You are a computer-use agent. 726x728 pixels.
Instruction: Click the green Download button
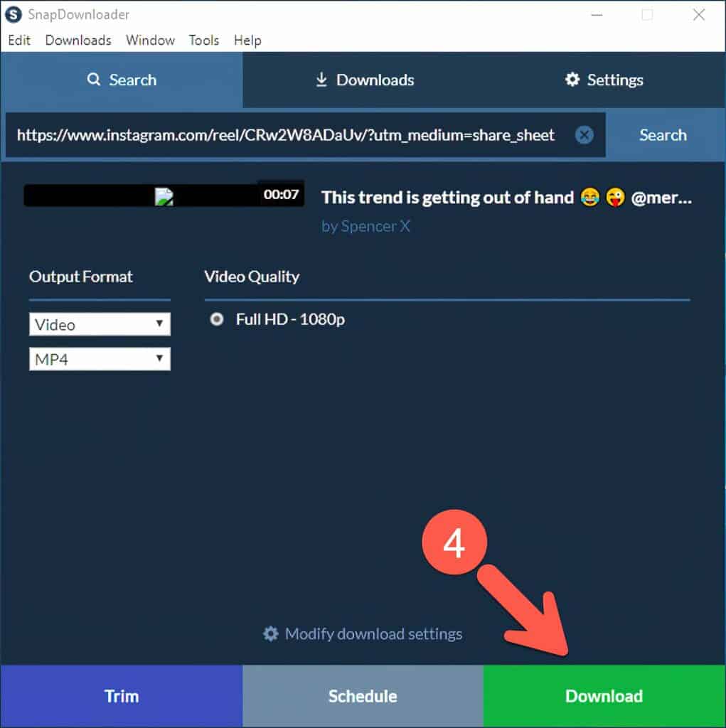click(x=604, y=696)
